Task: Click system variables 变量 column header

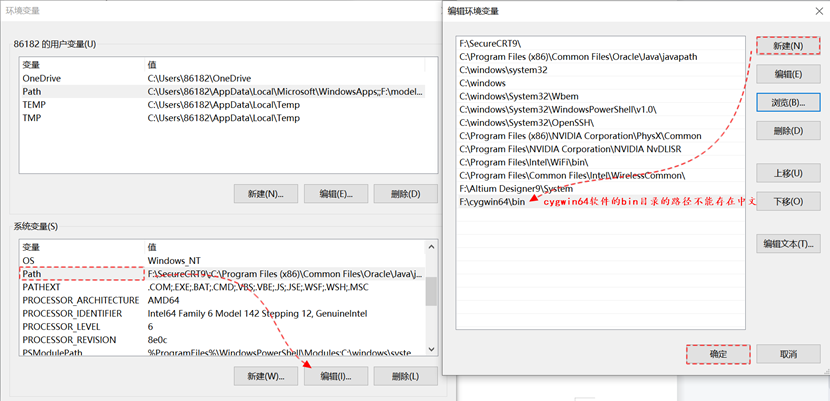Action: (82, 247)
